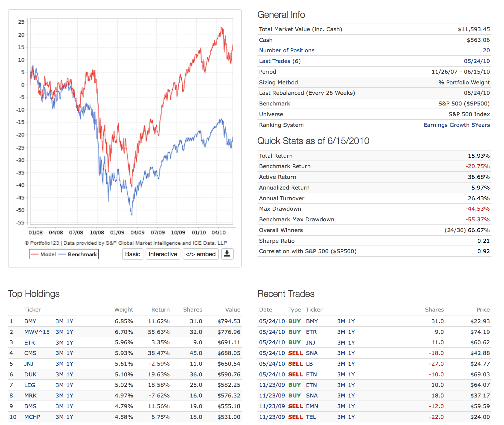Image resolution: width=504 pixels, height=425 pixels.
Task: Open the 1Y chart for TEL trade
Action: click(351, 417)
